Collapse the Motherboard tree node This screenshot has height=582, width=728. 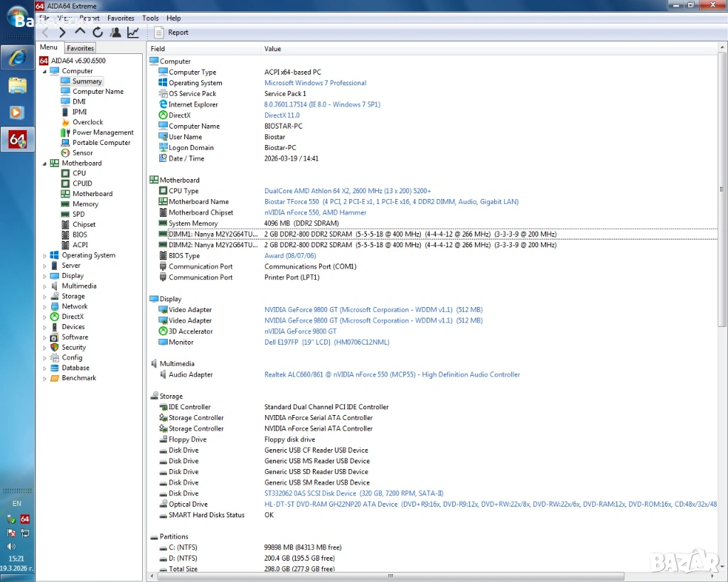45,163
